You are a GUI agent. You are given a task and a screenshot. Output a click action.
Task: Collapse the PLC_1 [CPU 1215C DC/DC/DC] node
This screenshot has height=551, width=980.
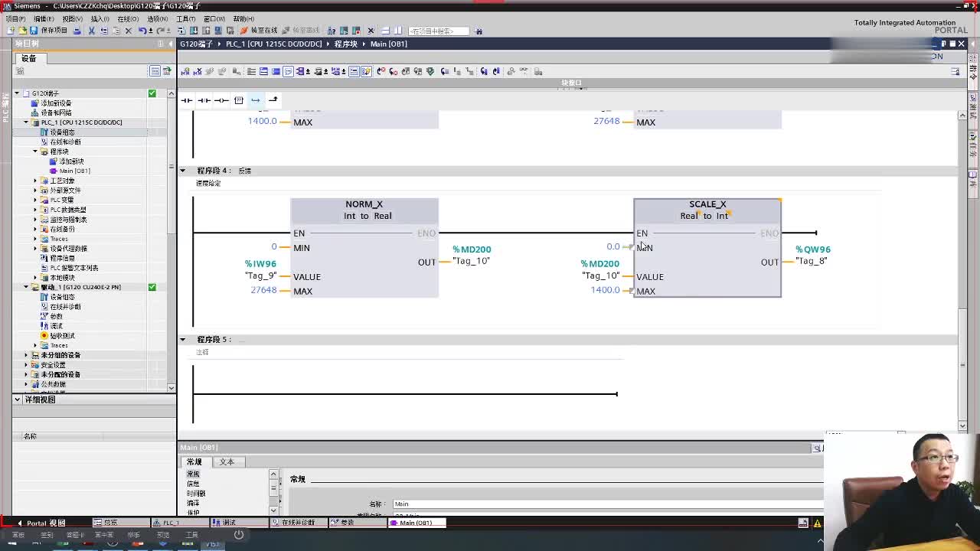(x=26, y=122)
